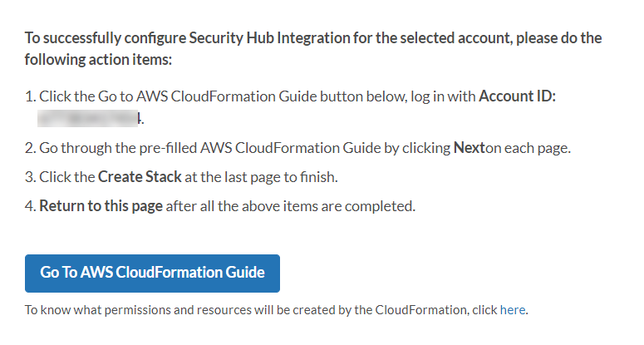Select the "following action items:" heading line
The height and width of the screenshot is (345, 644).
[x=97, y=62]
